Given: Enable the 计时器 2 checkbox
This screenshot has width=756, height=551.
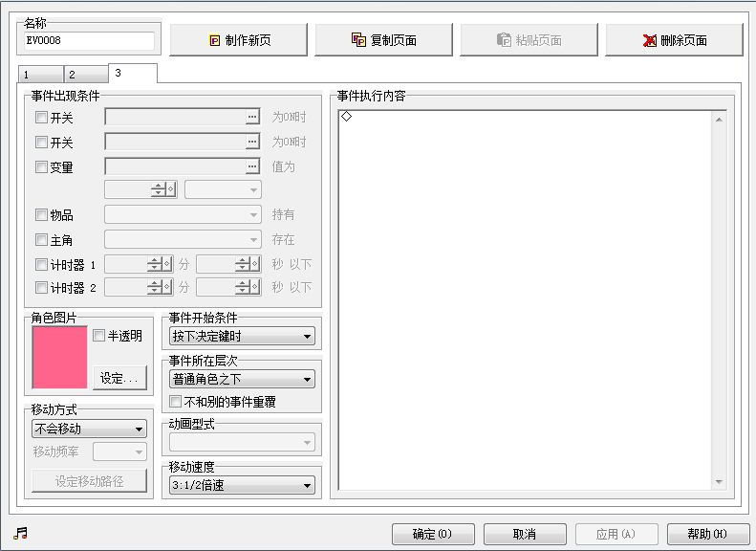Looking at the screenshot, I should [41, 288].
